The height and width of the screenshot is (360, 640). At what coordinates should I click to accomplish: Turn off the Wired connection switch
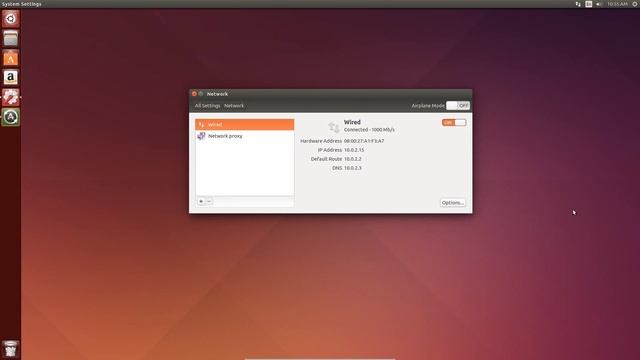click(454, 122)
